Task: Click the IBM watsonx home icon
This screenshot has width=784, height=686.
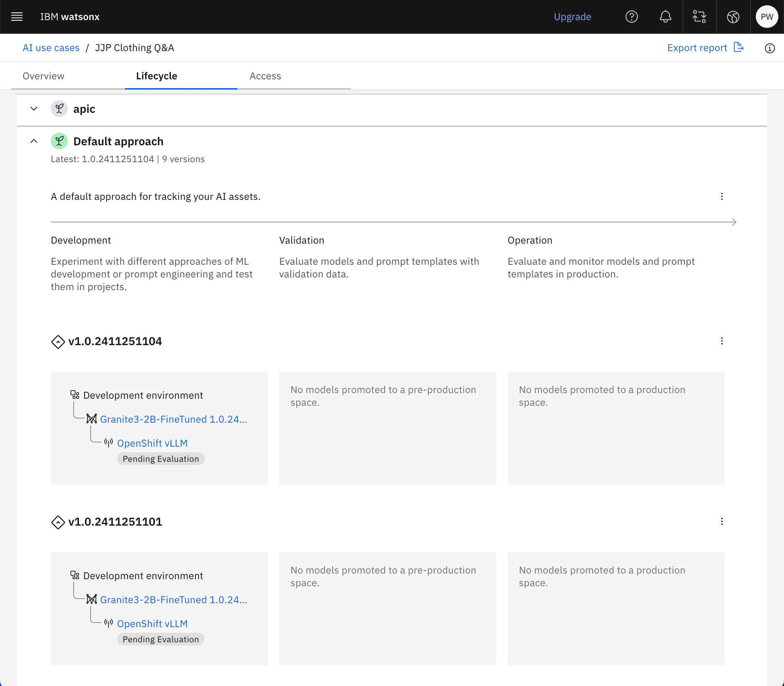Action: point(71,17)
